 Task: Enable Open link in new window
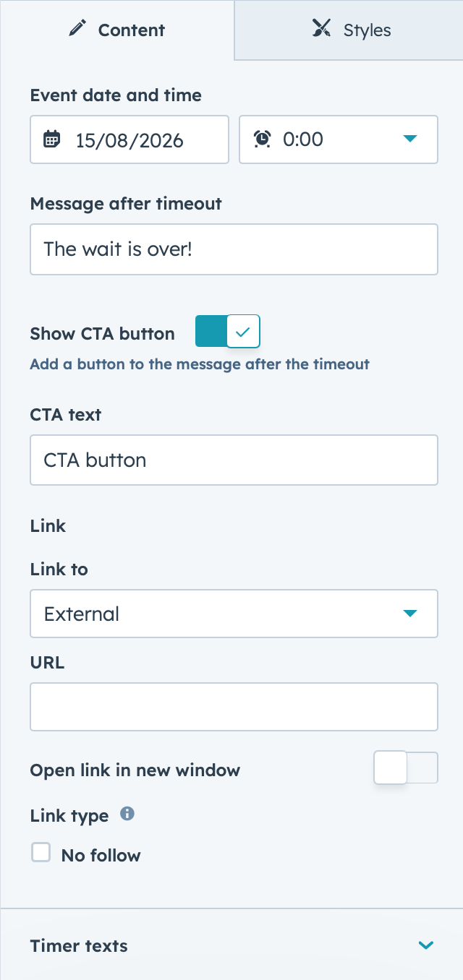tap(406, 768)
